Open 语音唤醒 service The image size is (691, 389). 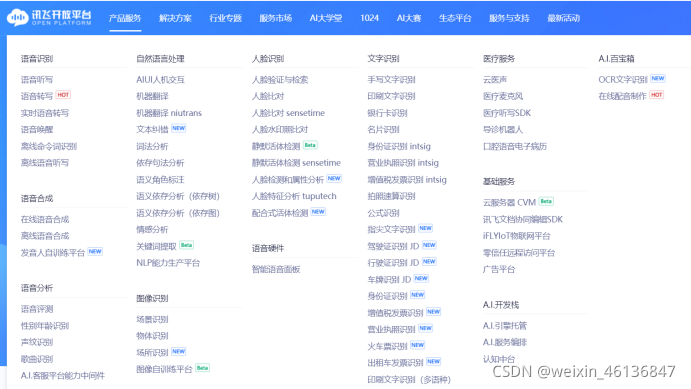point(37,130)
